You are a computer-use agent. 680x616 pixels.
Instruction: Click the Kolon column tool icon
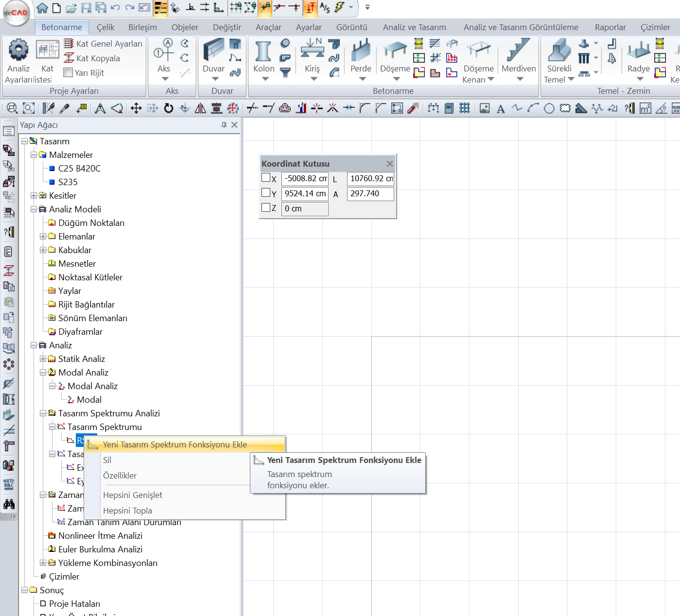point(263,51)
